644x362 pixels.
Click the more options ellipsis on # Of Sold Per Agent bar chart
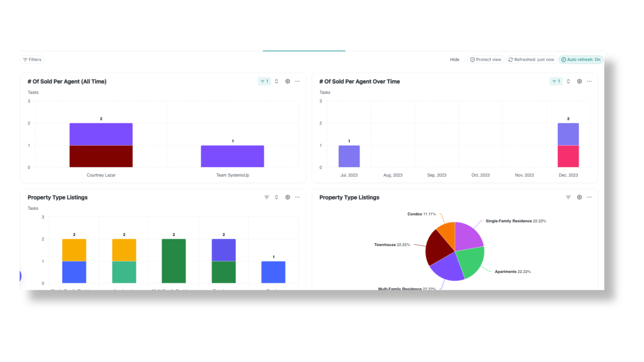pyautogui.click(x=297, y=81)
